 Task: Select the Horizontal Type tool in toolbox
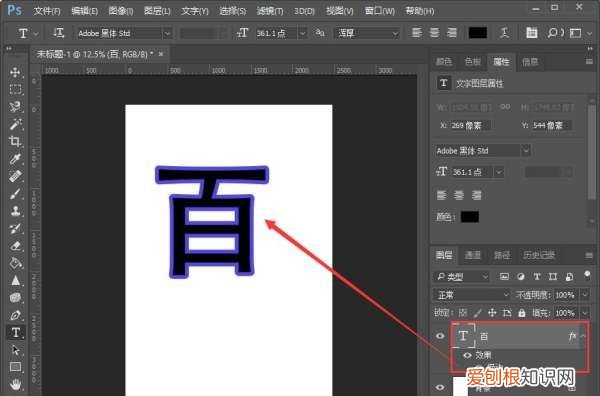[x=15, y=332]
